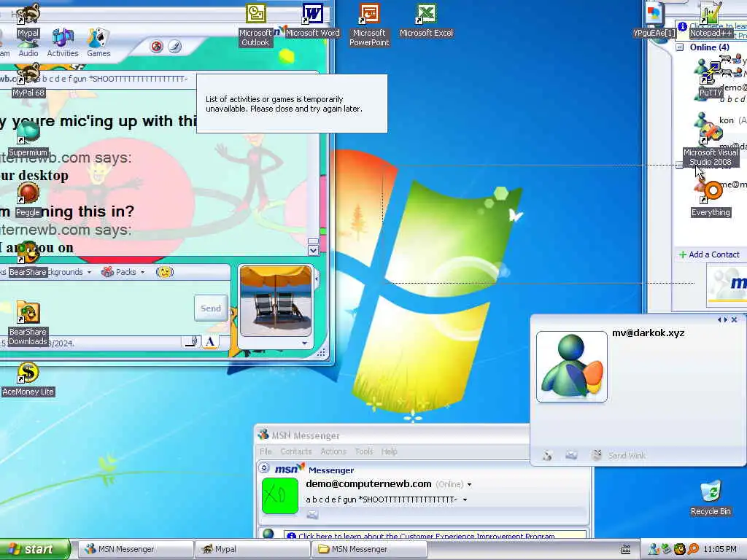The height and width of the screenshot is (560, 747).
Task: Open the Microsoft Visual Studio 2008 shortcut
Action: pyautogui.click(x=711, y=144)
